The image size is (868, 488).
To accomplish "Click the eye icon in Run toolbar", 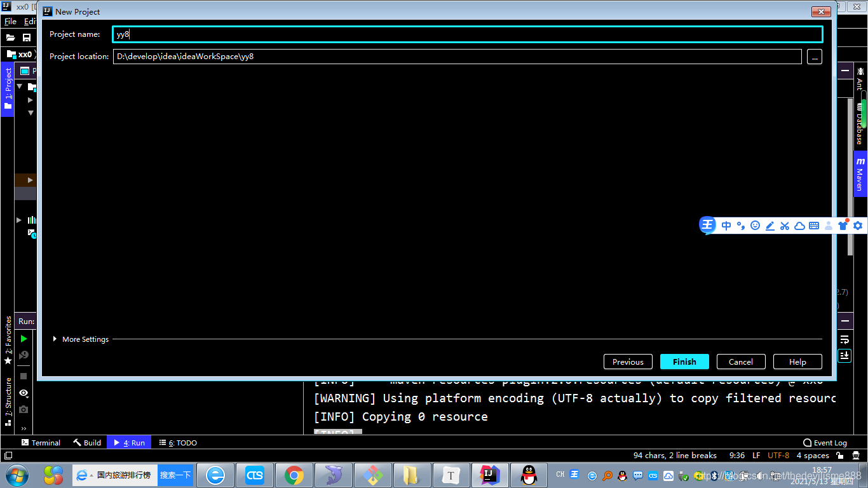I will click(x=24, y=393).
